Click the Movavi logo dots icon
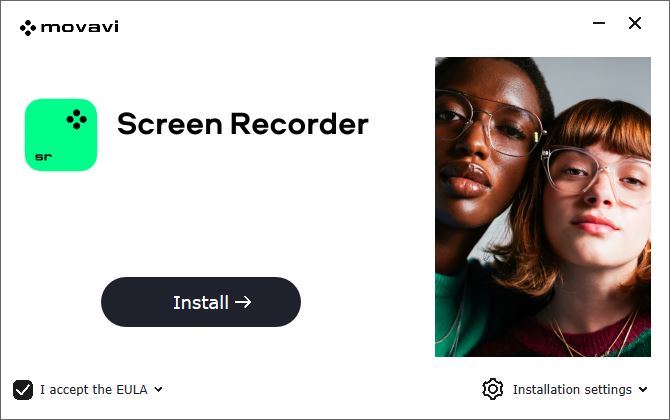Screen dimensions: 670x420 (x=28, y=28)
